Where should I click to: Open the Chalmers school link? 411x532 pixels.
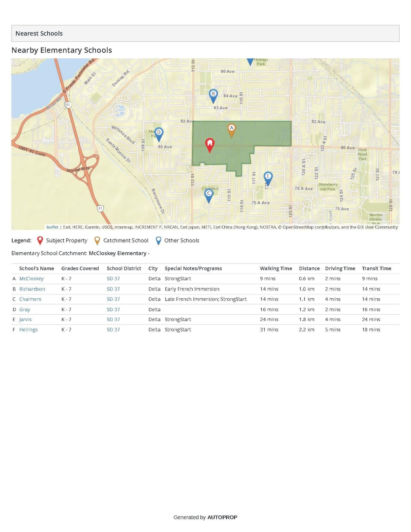pyautogui.click(x=30, y=299)
